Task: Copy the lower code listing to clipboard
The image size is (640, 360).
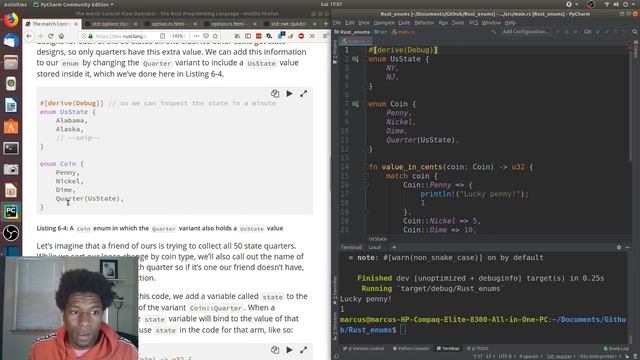Action: (x=275, y=350)
